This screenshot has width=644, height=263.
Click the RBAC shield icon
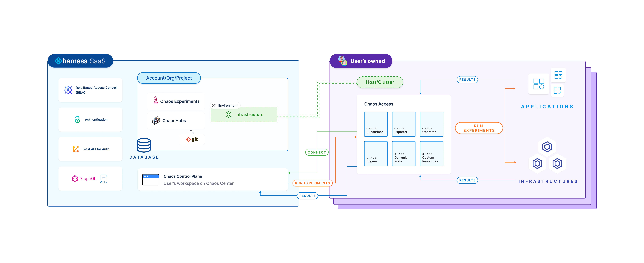coord(68,90)
